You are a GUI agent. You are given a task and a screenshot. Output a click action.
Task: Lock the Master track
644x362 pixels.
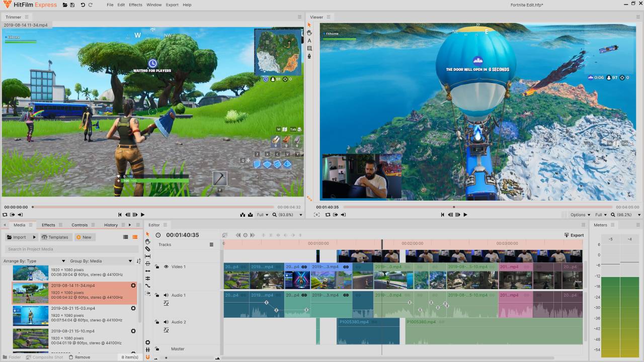coord(157,348)
